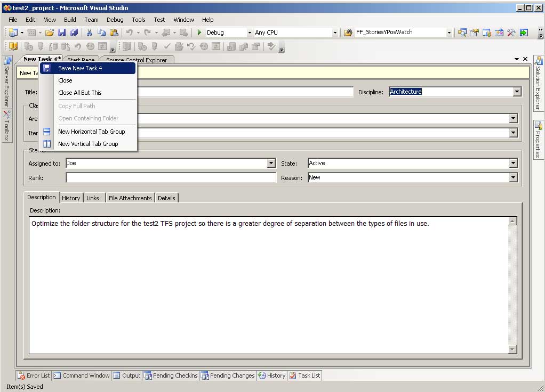Click the Cut scissors icon

[x=90, y=32]
